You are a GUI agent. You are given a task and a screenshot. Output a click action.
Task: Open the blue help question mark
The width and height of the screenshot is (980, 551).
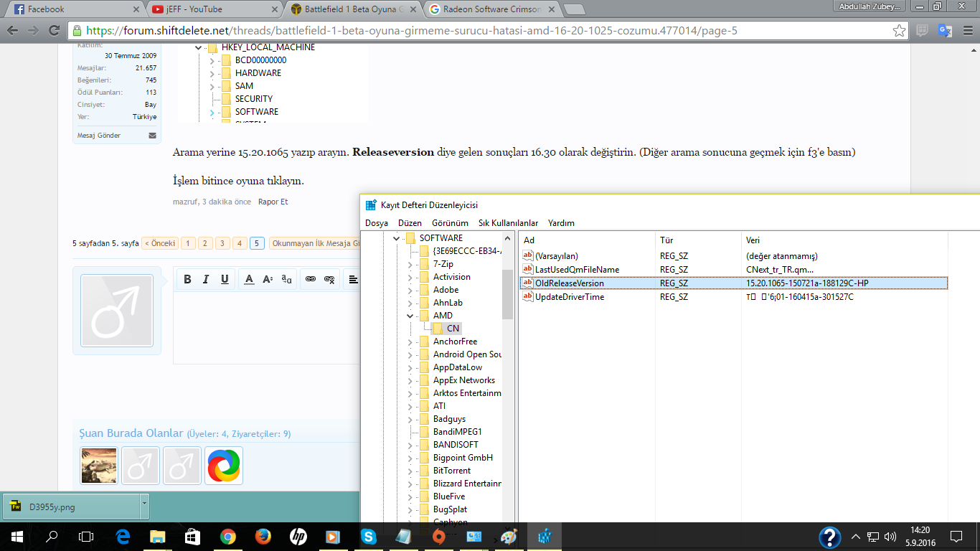830,537
